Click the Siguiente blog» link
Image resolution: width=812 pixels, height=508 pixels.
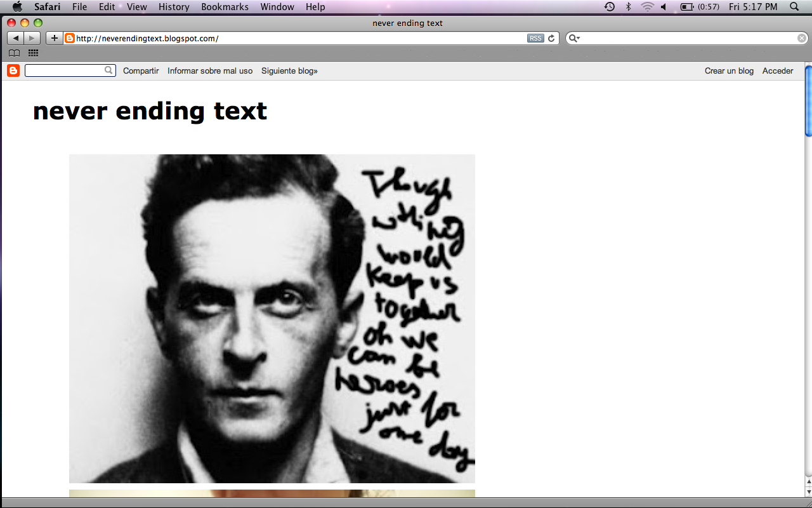click(x=289, y=71)
